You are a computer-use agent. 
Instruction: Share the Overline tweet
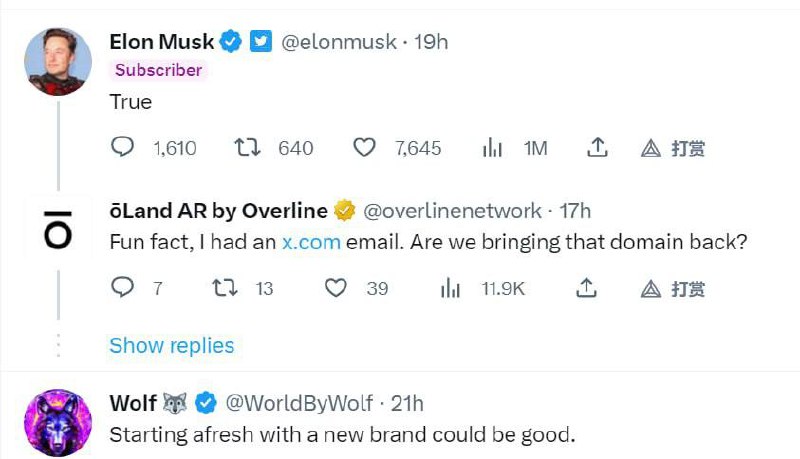(x=587, y=289)
